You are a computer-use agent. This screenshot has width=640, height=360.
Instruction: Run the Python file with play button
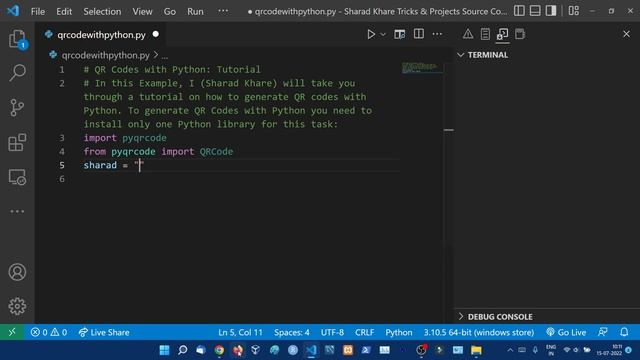click(x=371, y=34)
